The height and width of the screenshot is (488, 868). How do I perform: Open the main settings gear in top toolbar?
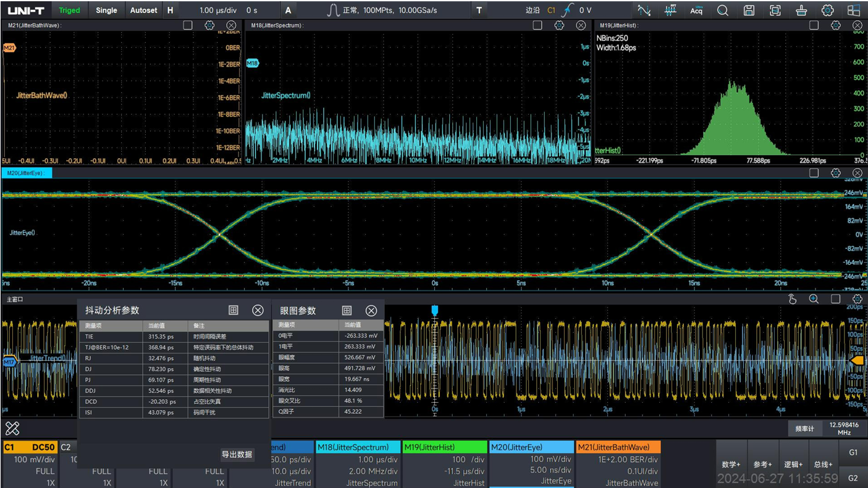click(827, 10)
